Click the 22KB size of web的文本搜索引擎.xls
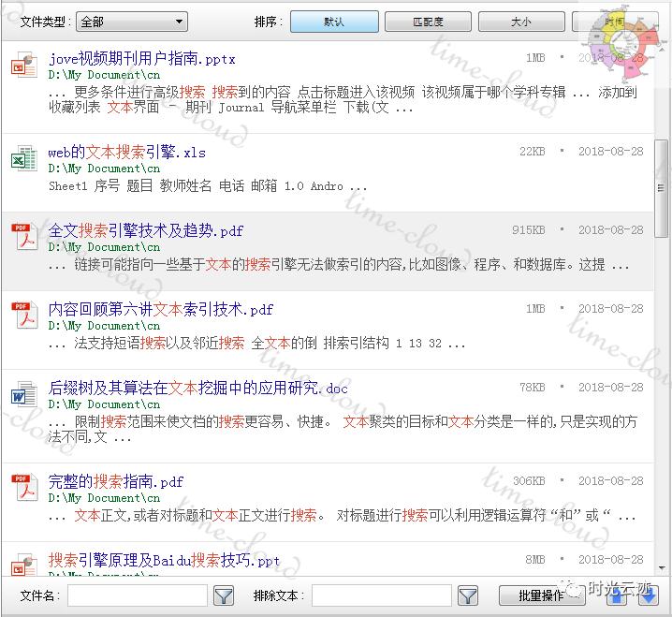The height and width of the screenshot is (617, 672). point(533,152)
